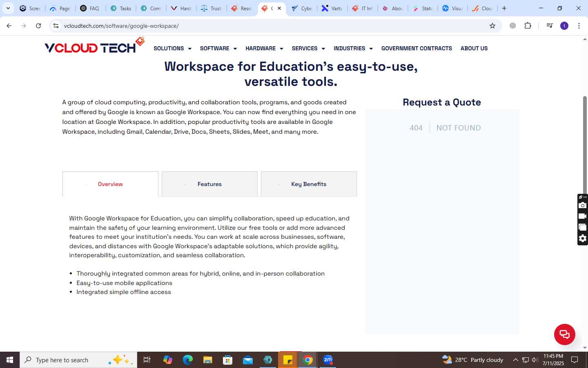Switch to the Cloud browser tab
The height and width of the screenshot is (368, 588).
pyautogui.click(x=483, y=8)
